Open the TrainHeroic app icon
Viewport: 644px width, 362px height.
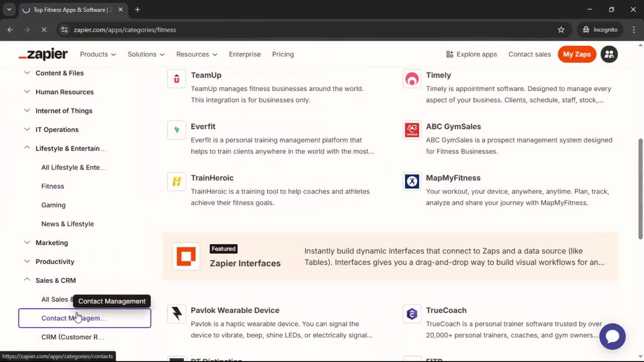pyautogui.click(x=176, y=181)
